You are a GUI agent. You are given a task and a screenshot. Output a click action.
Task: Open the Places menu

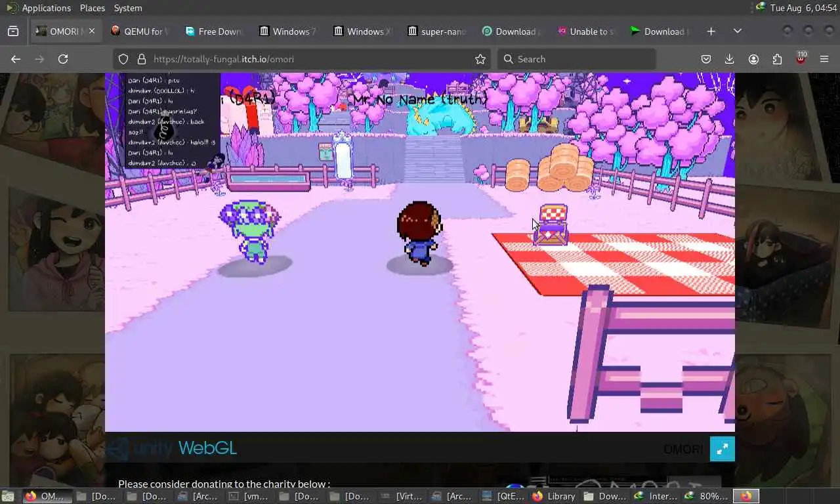[x=93, y=8]
